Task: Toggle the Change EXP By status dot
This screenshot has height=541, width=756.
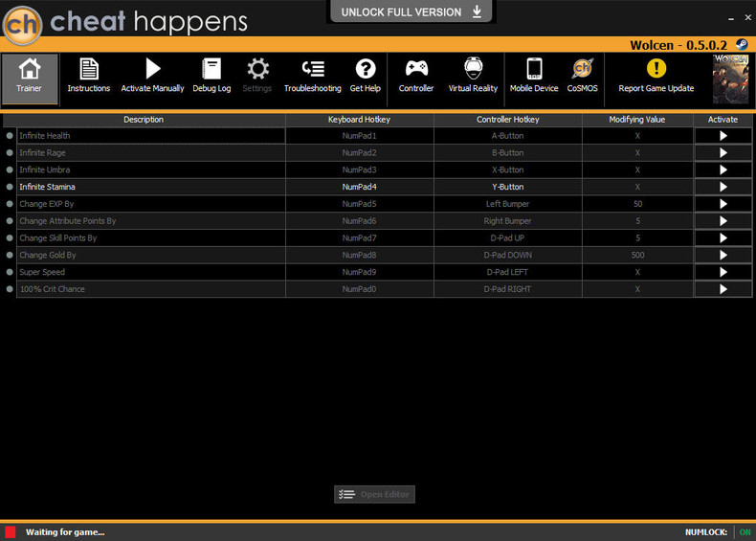Action: click(10, 204)
